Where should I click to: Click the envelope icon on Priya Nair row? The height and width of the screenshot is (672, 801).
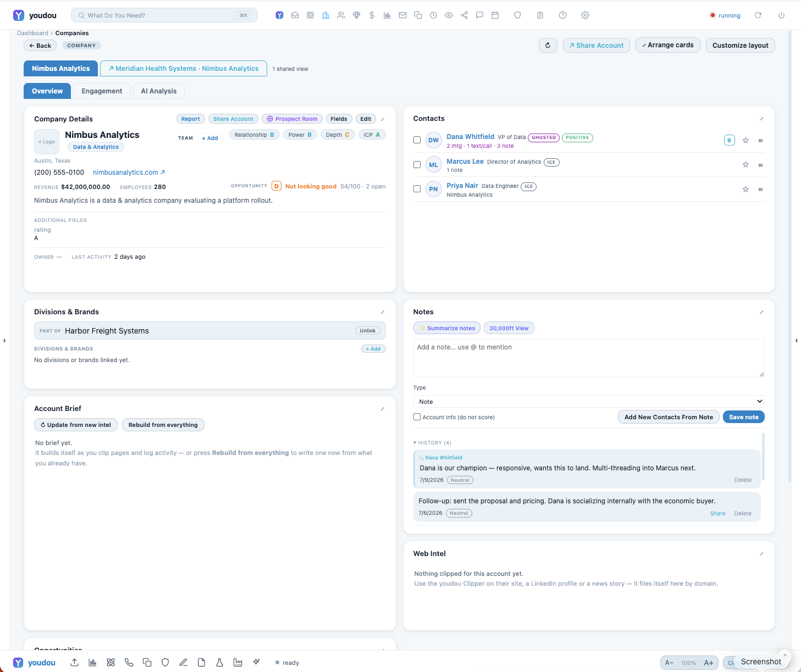(x=760, y=190)
